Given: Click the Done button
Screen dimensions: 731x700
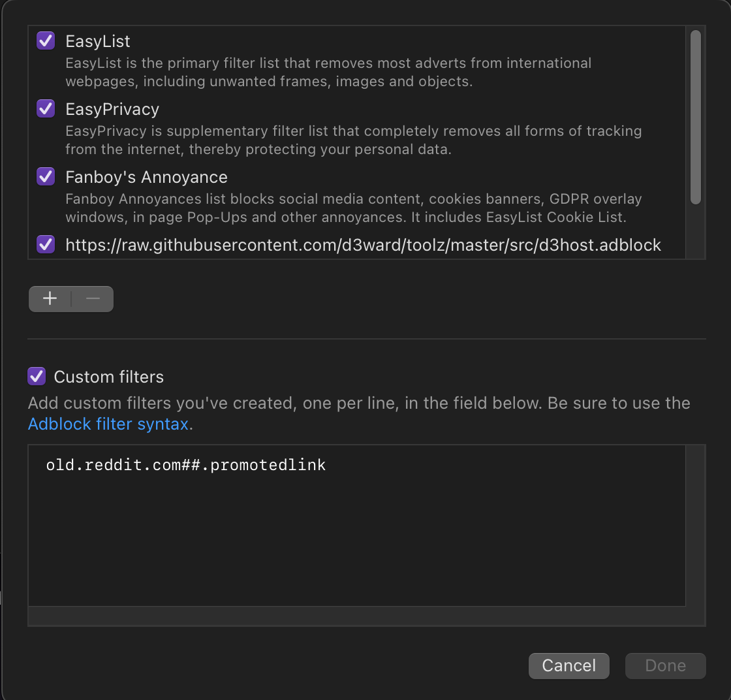Looking at the screenshot, I should [x=665, y=665].
